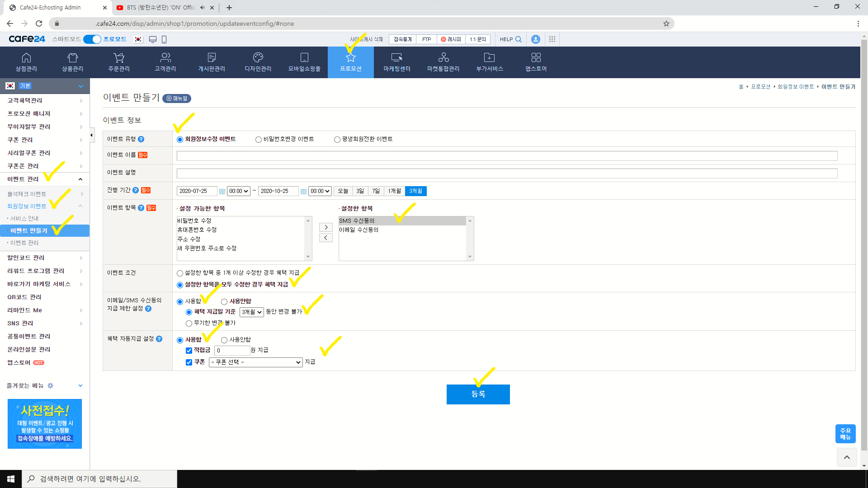The height and width of the screenshot is (488, 868).
Task: Select the 7일 period tab
Action: click(x=376, y=191)
